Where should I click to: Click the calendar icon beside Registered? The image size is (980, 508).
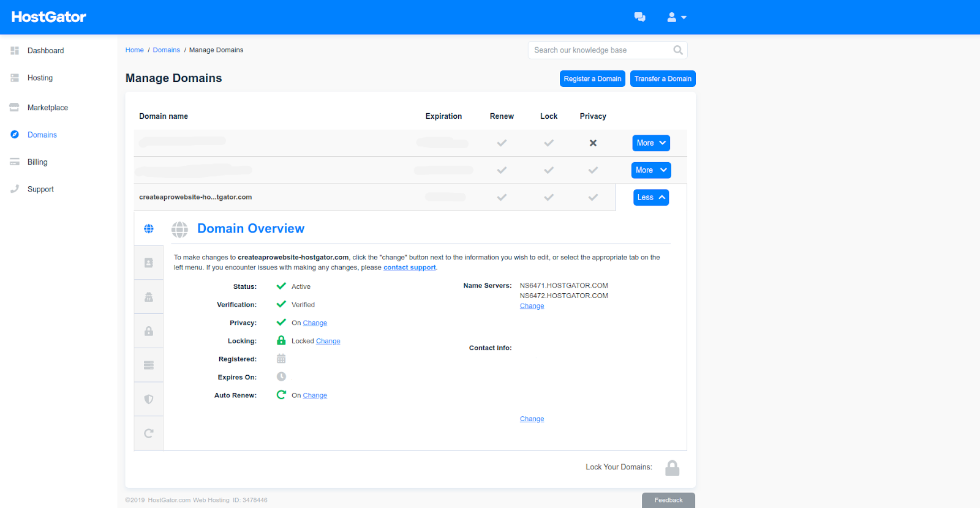click(x=281, y=359)
